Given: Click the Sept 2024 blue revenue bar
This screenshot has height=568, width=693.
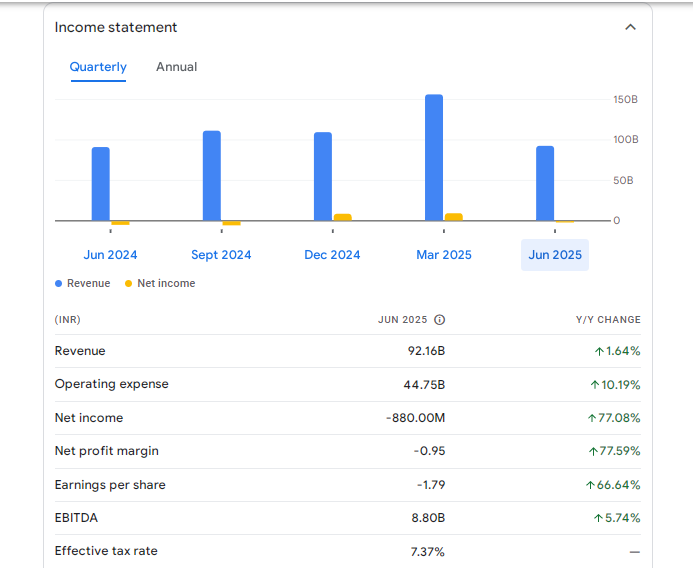Looking at the screenshot, I should click(x=212, y=175).
